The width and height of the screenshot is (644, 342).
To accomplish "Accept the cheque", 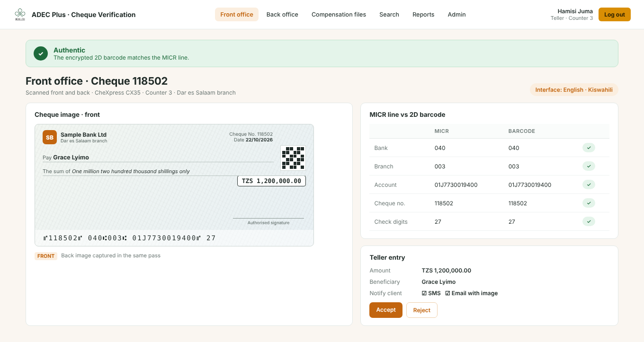I will [386, 310].
